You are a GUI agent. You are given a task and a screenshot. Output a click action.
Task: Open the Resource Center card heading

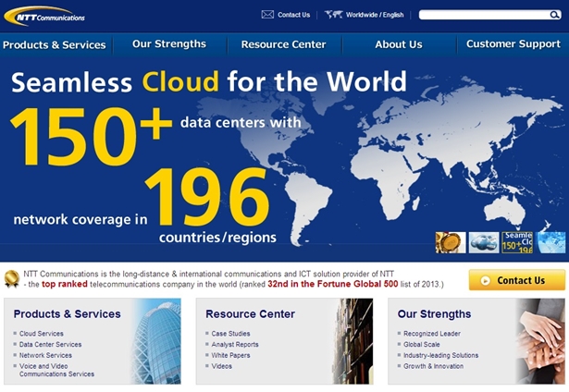(x=251, y=313)
